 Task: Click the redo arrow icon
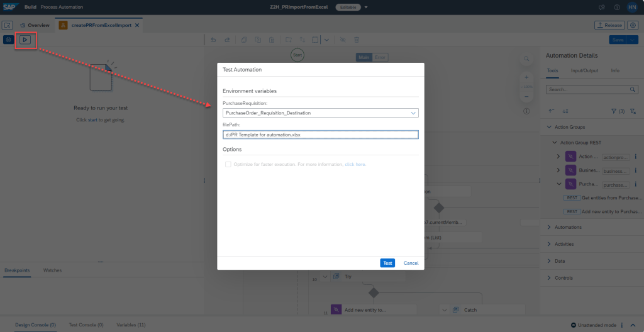point(227,40)
